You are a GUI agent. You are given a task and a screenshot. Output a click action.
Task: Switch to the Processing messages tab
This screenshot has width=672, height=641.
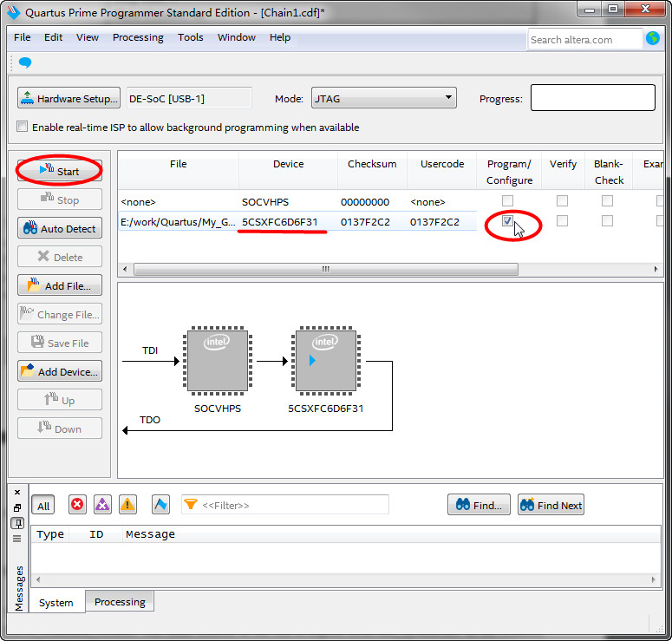click(120, 602)
